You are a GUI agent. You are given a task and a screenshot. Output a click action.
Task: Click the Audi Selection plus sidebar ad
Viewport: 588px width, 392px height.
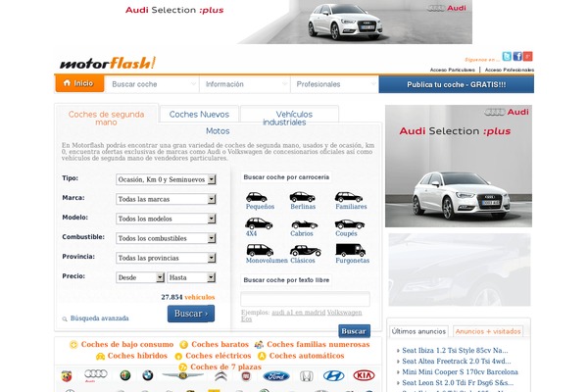pos(459,166)
